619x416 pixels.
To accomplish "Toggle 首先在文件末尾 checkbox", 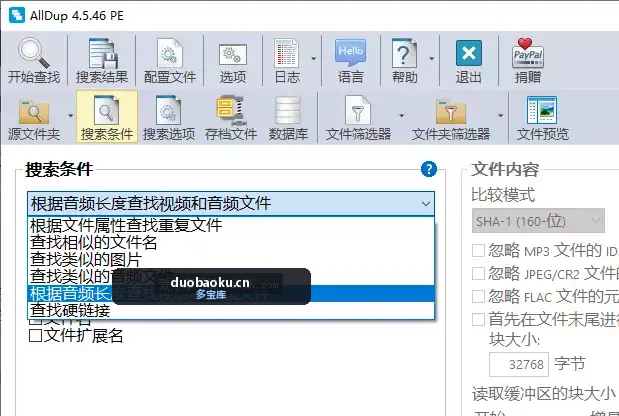I will (478, 319).
